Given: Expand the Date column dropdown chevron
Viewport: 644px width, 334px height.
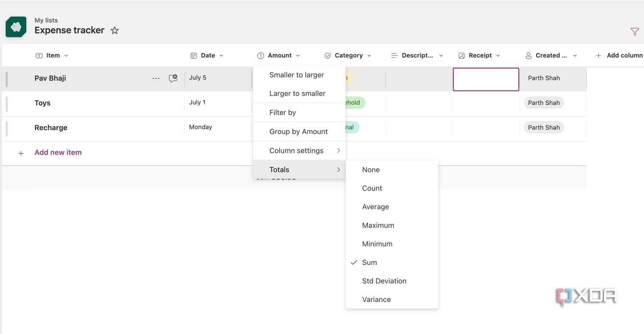Looking at the screenshot, I should [221, 56].
